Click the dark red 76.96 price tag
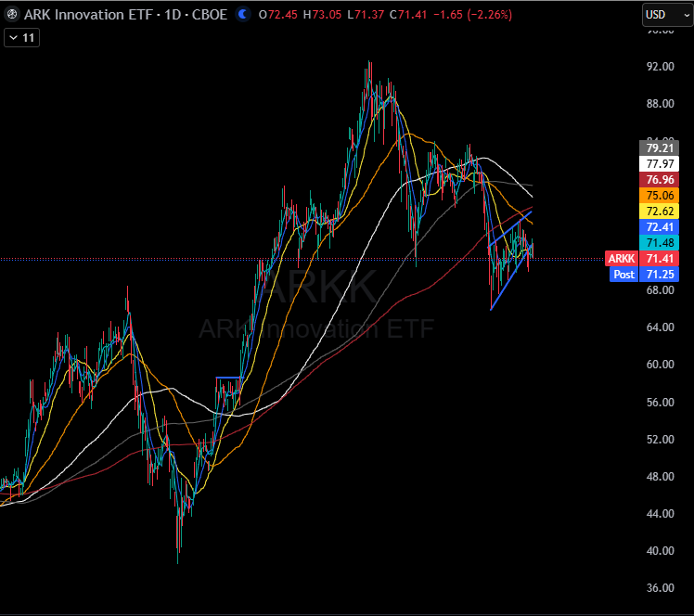Image resolution: width=694 pixels, height=616 pixels. [660, 180]
